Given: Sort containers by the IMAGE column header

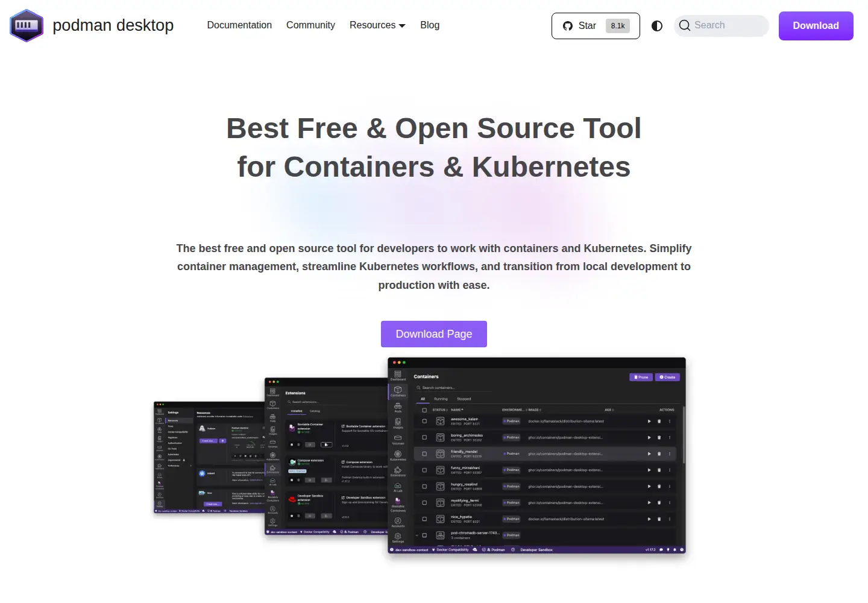Looking at the screenshot, I should coord(534,410).
